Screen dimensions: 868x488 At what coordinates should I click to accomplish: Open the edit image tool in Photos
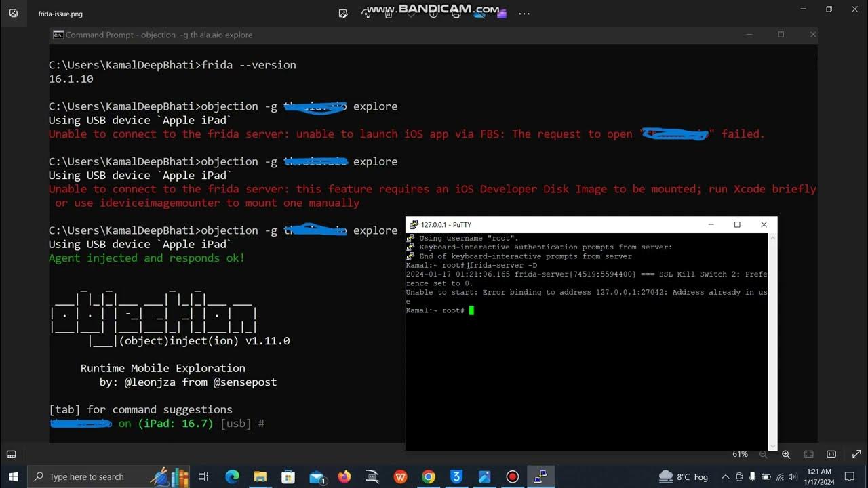point(343,13)
